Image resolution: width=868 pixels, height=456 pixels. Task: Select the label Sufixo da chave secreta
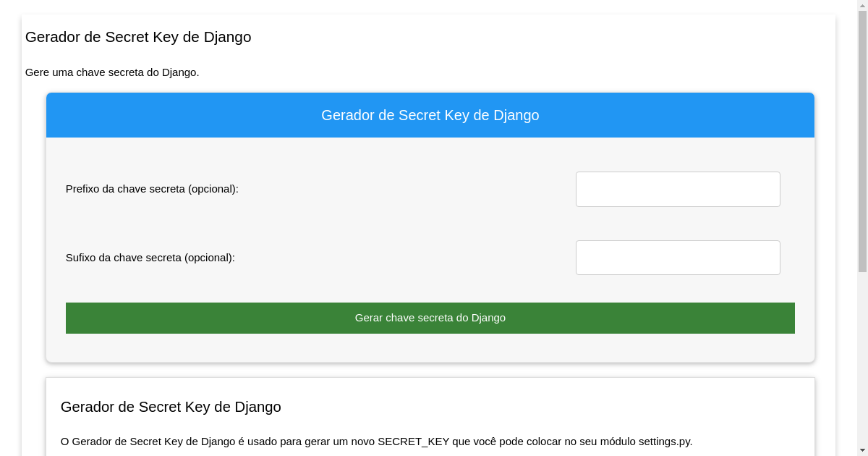tap(149, 258)
